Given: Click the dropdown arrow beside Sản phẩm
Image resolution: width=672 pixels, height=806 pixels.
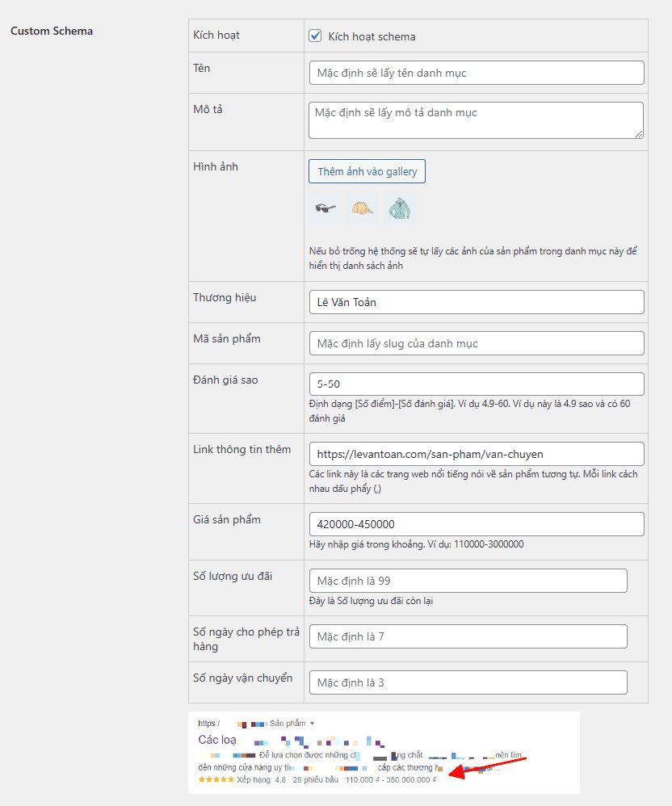Looking at the screenshot, I should (312, 724).
